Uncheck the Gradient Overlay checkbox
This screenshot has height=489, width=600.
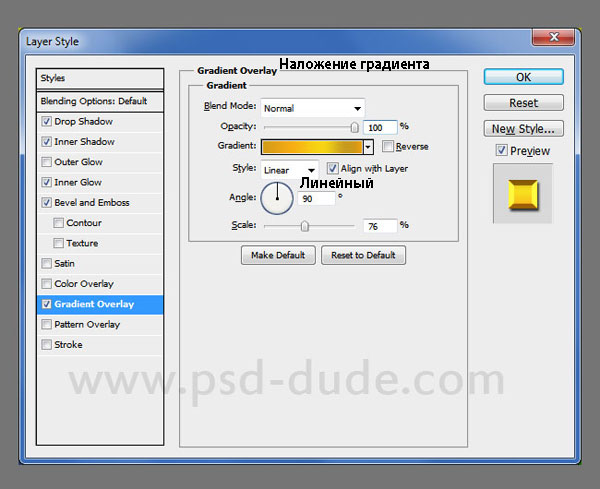click(x=46, y=304)
